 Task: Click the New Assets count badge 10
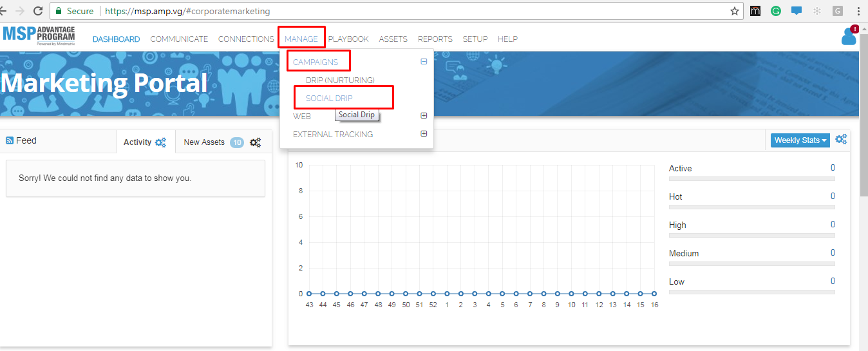[x=237, y=142]
